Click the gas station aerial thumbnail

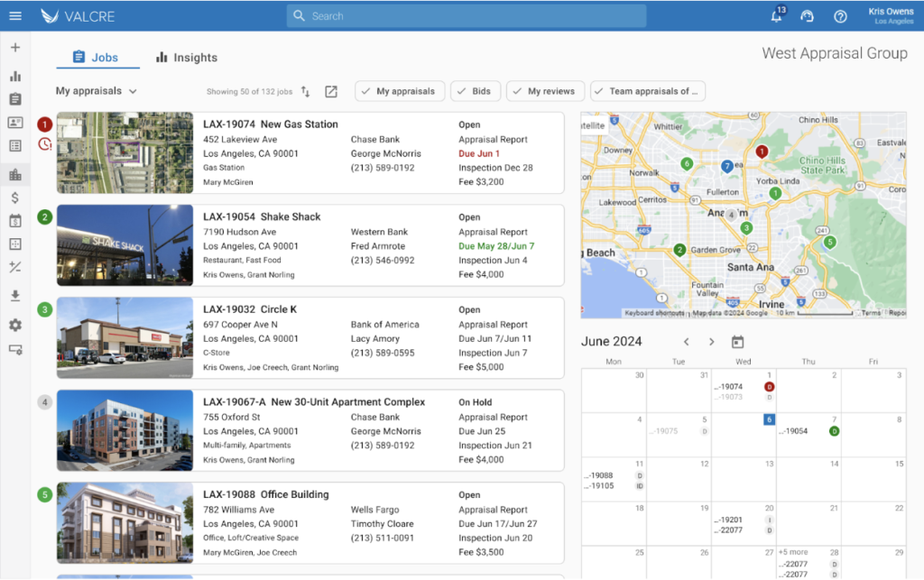(x=125, y=152)
